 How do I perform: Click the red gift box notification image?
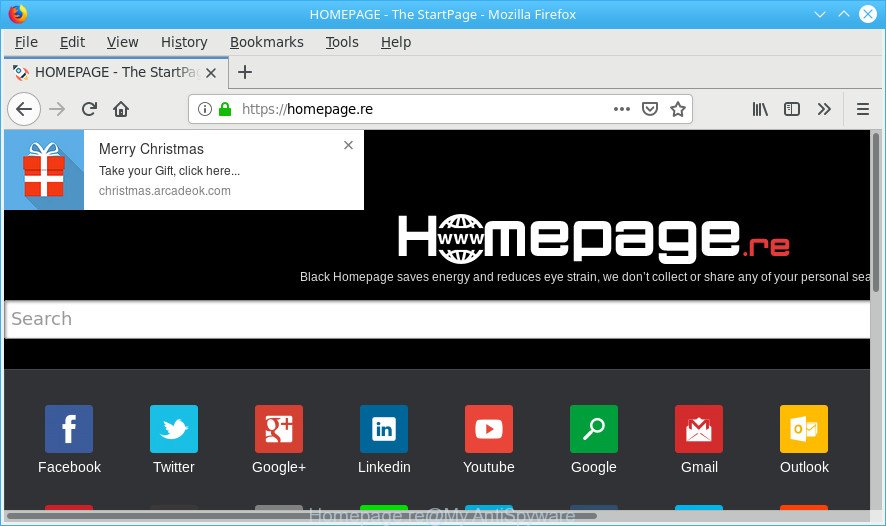coord(44,170)
